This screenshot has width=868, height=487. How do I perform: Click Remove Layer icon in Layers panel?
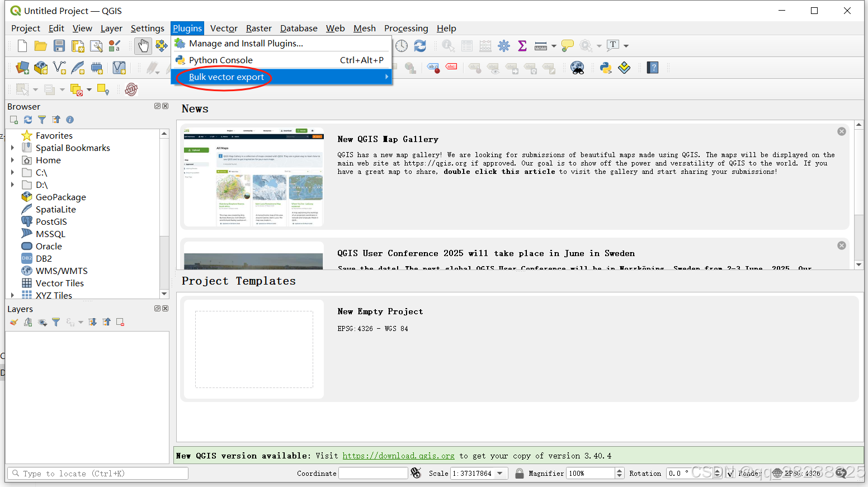click(x=120, y=322)
